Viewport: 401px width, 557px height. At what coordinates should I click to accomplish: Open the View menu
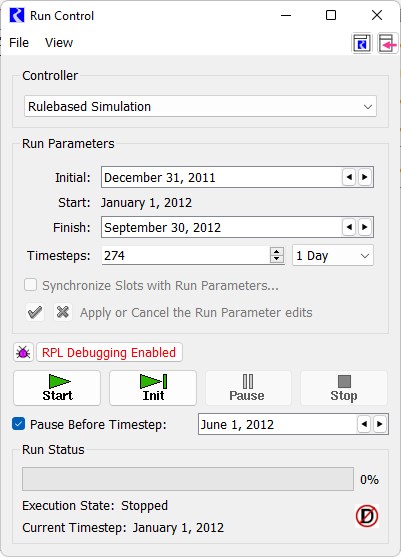pos(59,43)
